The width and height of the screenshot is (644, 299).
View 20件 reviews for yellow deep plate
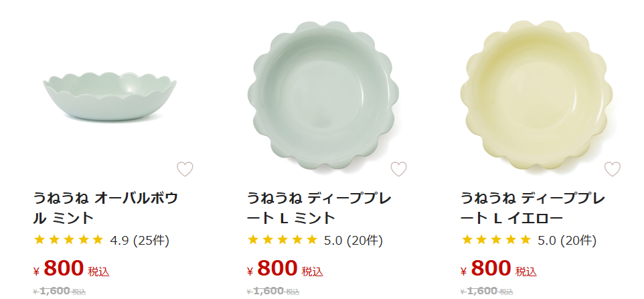point(578,240)
